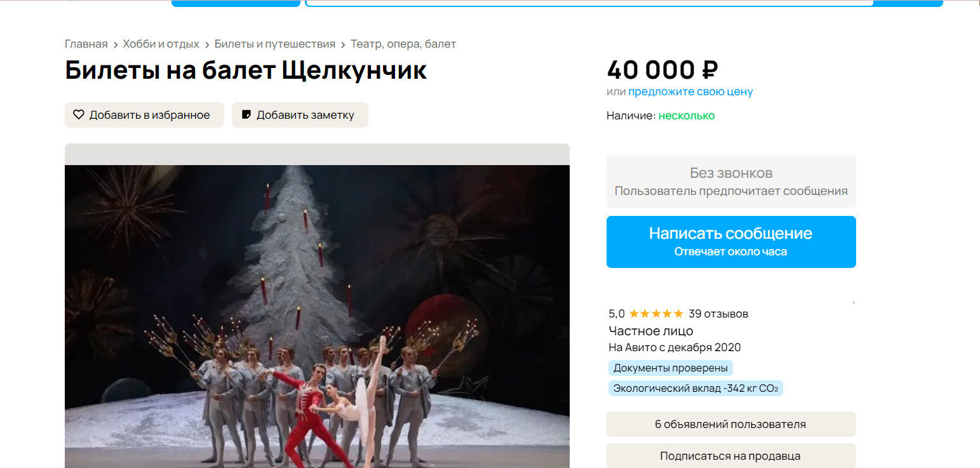Click the Написать сообщение button
Viewport: 980px width, 468px height.
[731, 242]
